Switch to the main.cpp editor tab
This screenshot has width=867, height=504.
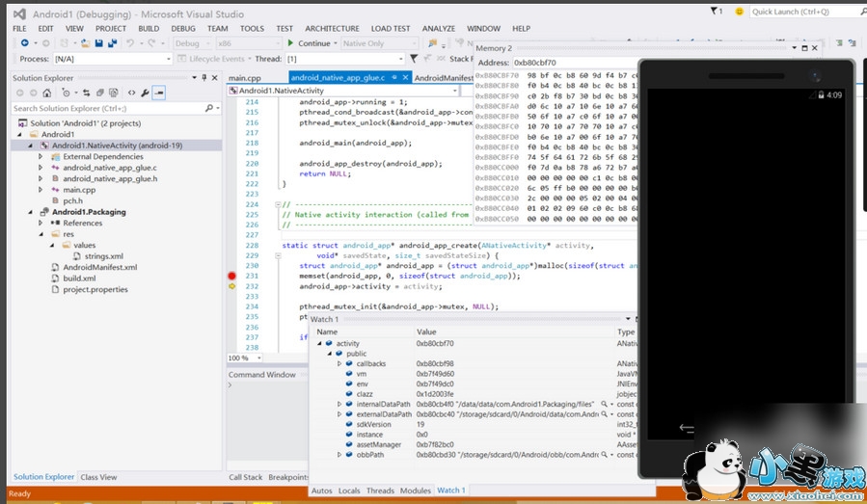pyautogui.click(x=245, y=77)
